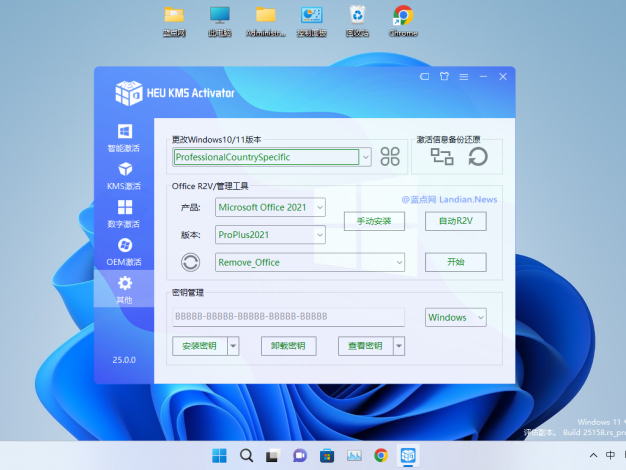The width and height of the screenshot is (626, 470).
Task: Click the HEU KMS Activator cube logo
Action: click(129, 93)
